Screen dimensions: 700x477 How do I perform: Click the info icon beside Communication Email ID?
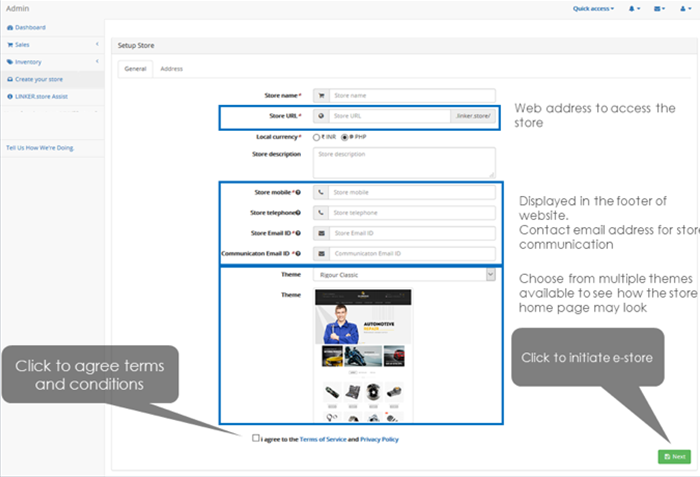[298, 254]
